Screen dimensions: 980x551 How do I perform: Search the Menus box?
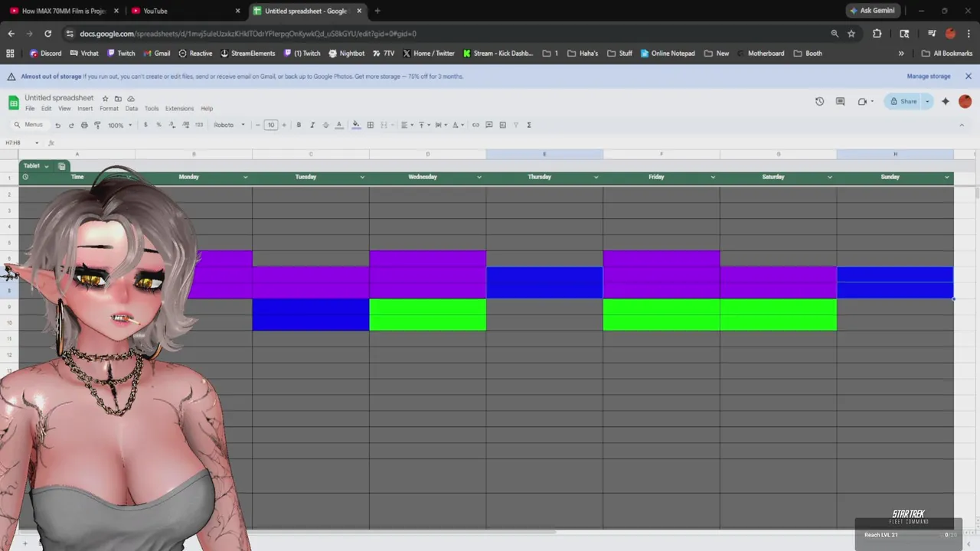point(29,125)
